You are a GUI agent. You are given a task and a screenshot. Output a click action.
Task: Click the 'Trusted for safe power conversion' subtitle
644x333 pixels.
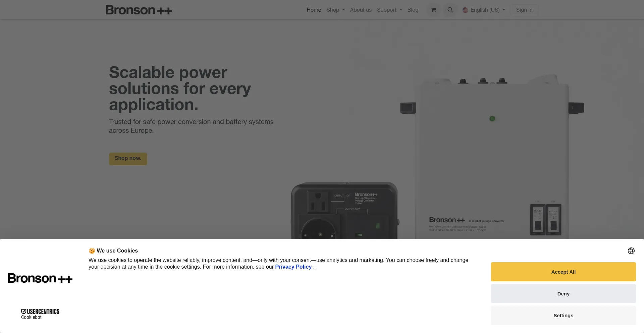click(x=191, y=126)
